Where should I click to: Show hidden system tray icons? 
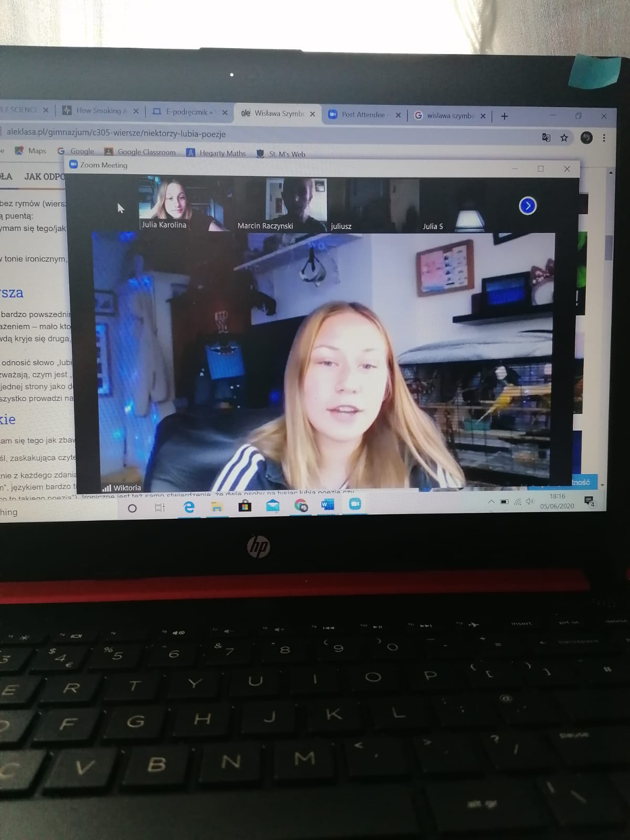point(491,502)
